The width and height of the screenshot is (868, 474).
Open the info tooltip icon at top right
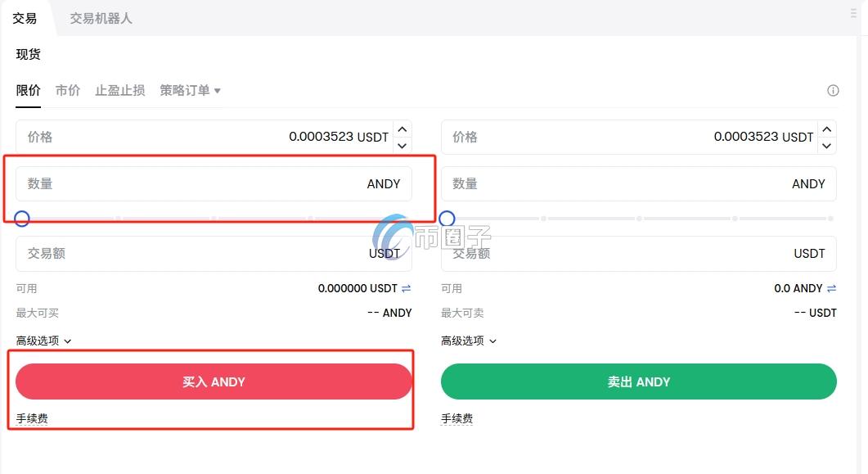coord(833,90)
